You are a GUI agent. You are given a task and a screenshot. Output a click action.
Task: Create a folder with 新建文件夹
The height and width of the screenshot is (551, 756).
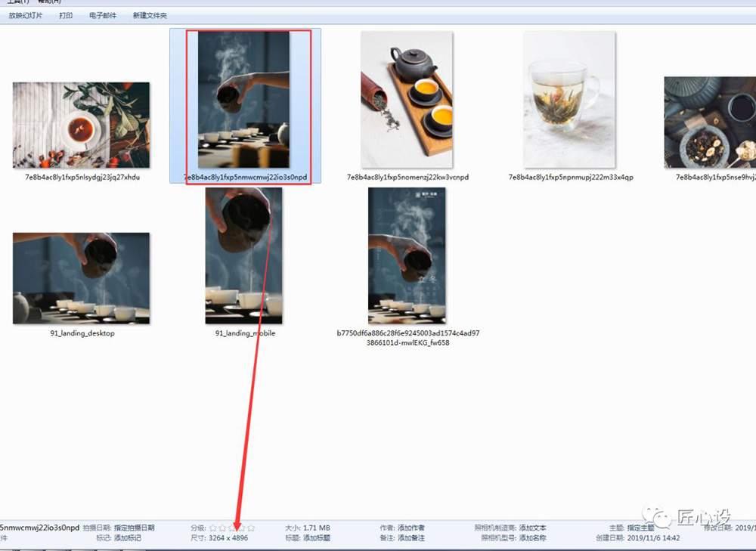[x=150, y=15]
